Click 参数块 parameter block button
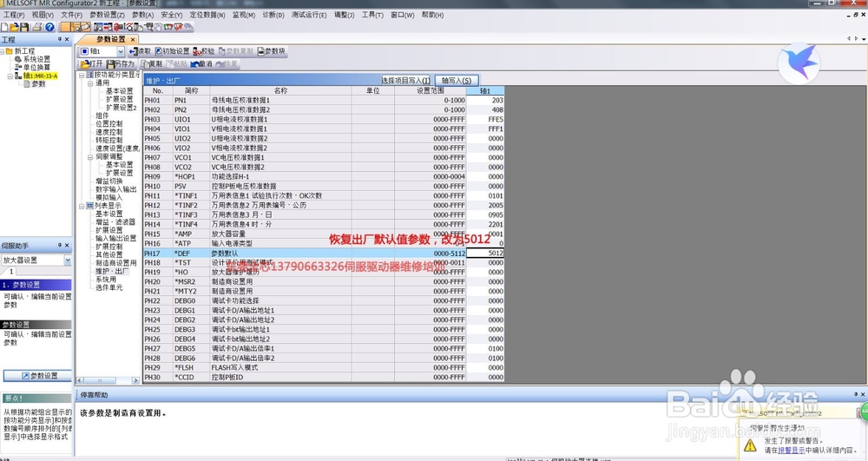 point(271,51)
